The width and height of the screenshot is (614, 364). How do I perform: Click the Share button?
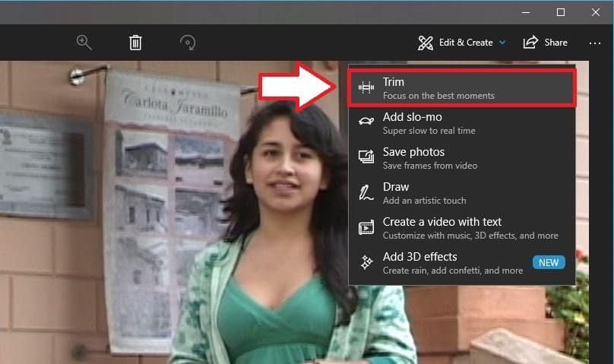[546, 43]
